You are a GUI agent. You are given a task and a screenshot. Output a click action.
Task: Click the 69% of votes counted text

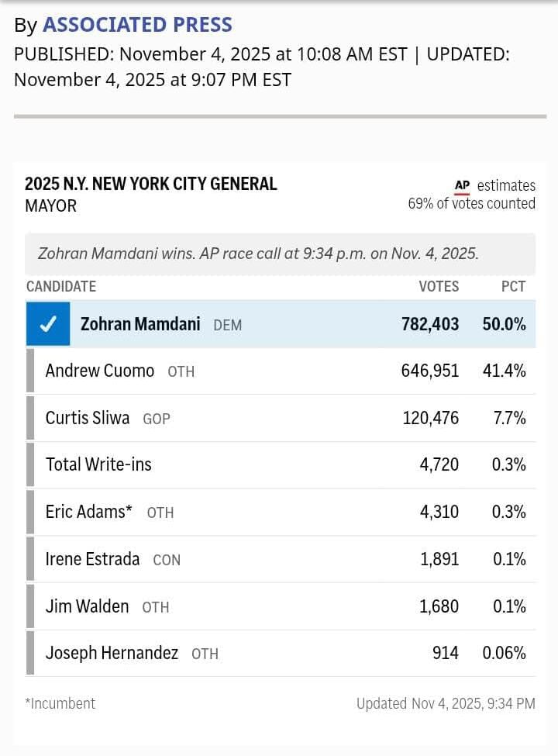471,203
